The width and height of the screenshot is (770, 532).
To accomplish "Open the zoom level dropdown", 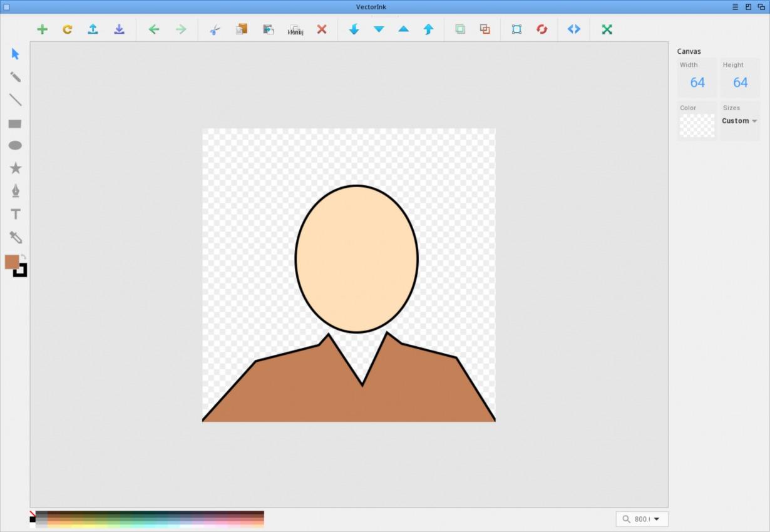I will [656, 519].
